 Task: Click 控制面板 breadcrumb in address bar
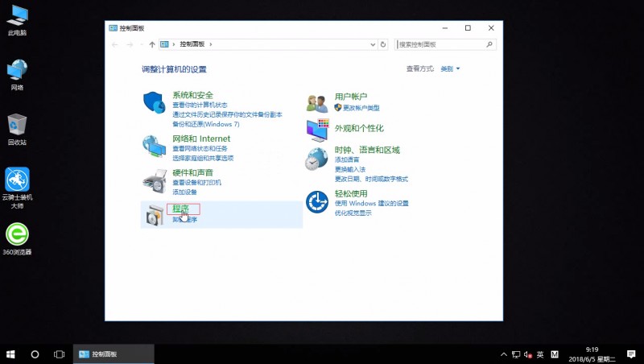pos(192,44)
